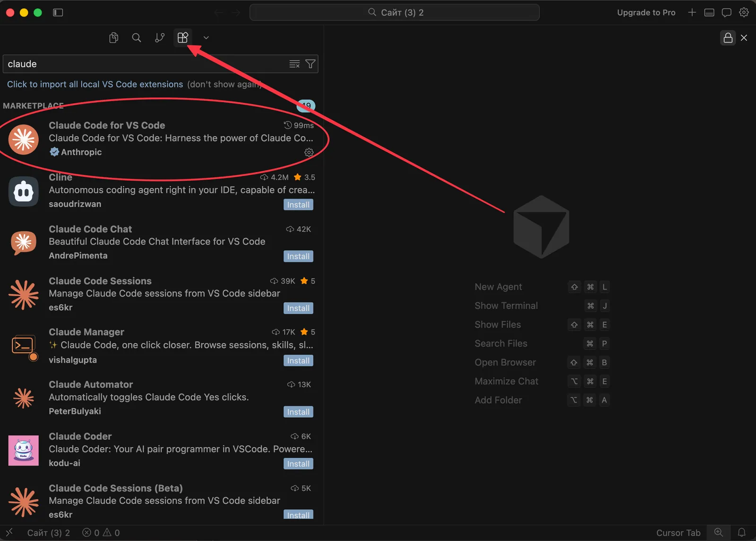
Task: Open notifications bell in status bar
Action: [742, 532]
